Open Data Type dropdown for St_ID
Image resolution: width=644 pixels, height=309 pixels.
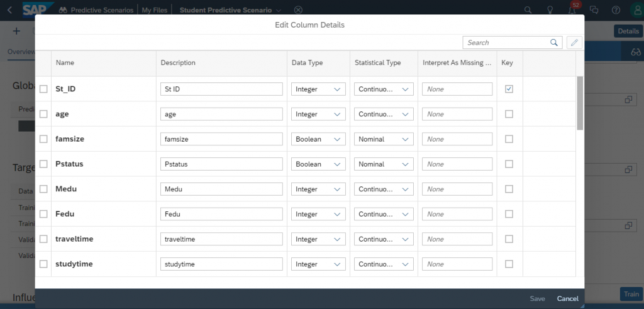coord(318,89)
